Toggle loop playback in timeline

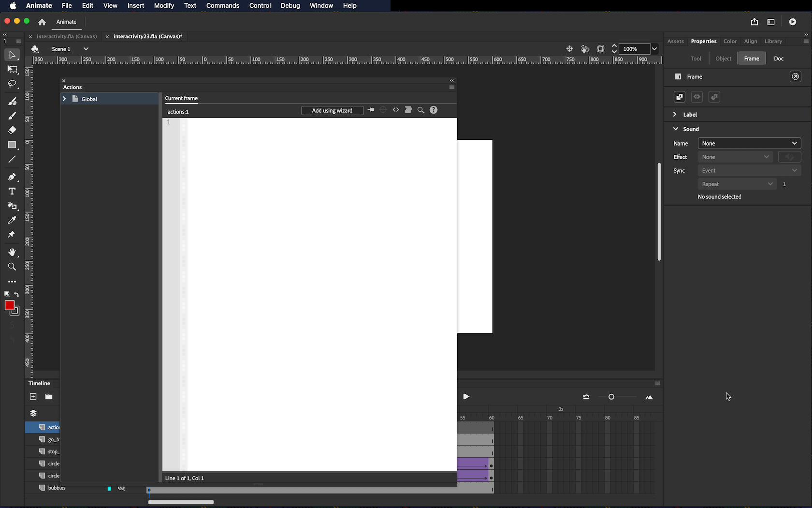pyautogui.click(x=586, y=397)
